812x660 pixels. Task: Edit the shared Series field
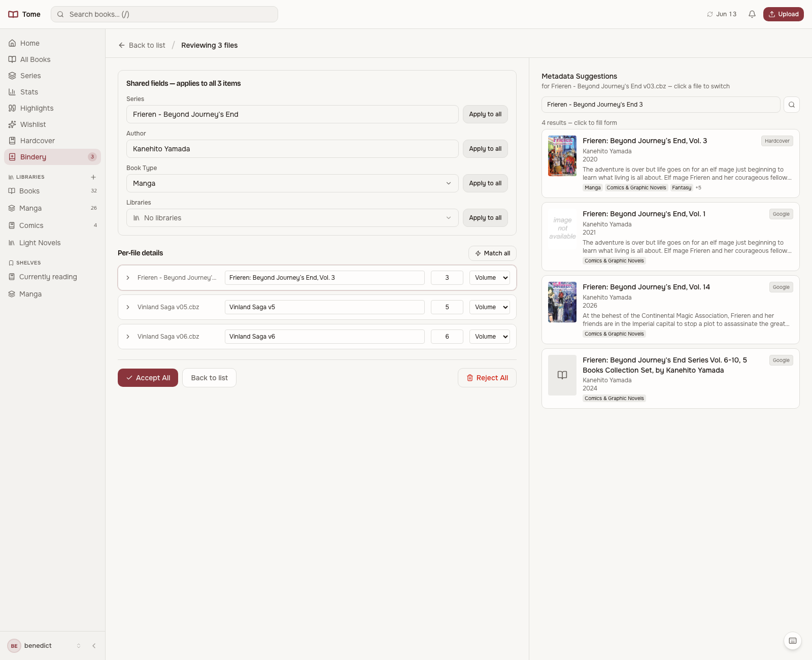click(292, 114)
